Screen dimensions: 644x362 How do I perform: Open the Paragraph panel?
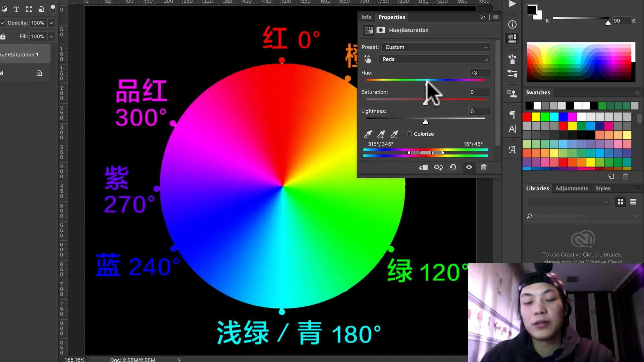point(512,115)
